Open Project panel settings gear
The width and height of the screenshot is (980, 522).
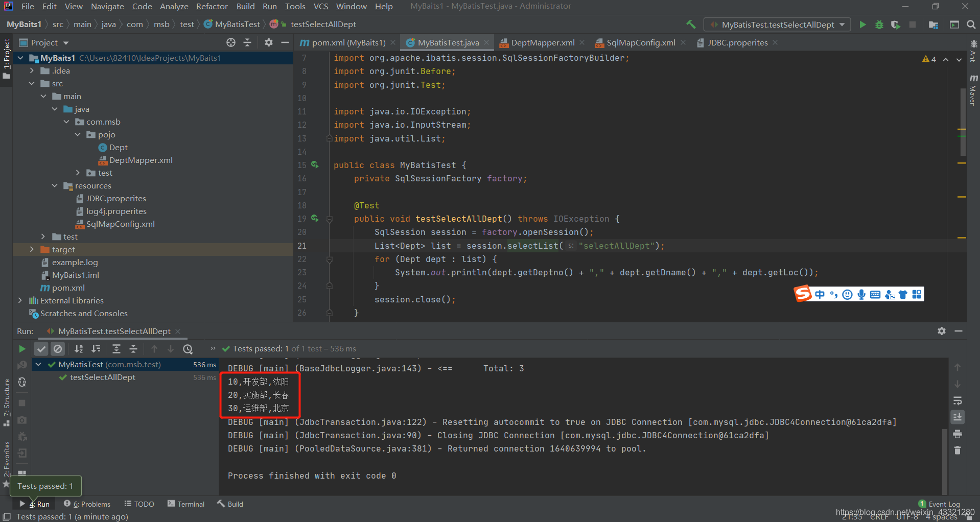[x=269, y=42]
